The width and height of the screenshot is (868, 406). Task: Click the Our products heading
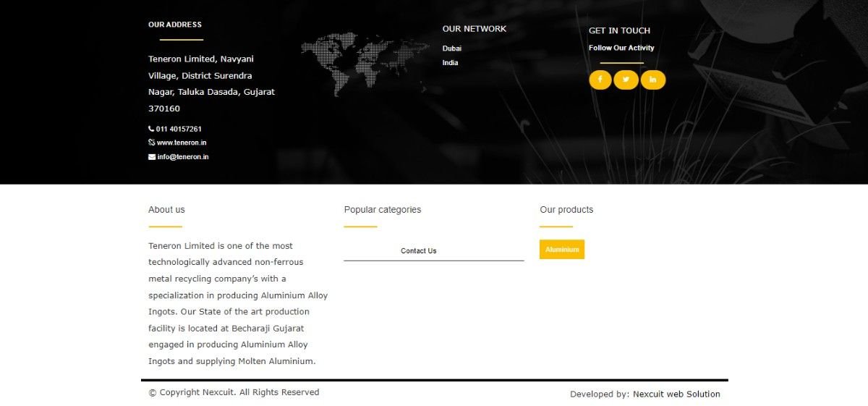(x=566, y=210)
